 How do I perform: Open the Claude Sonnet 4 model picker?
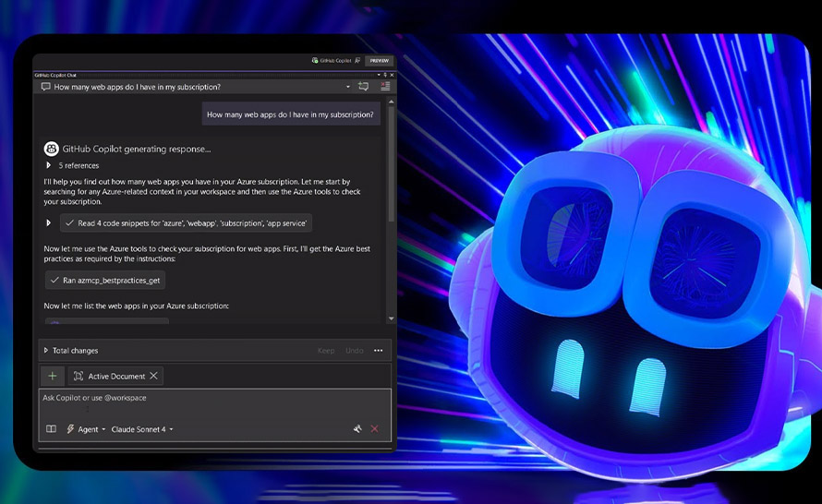pos(142,429)
